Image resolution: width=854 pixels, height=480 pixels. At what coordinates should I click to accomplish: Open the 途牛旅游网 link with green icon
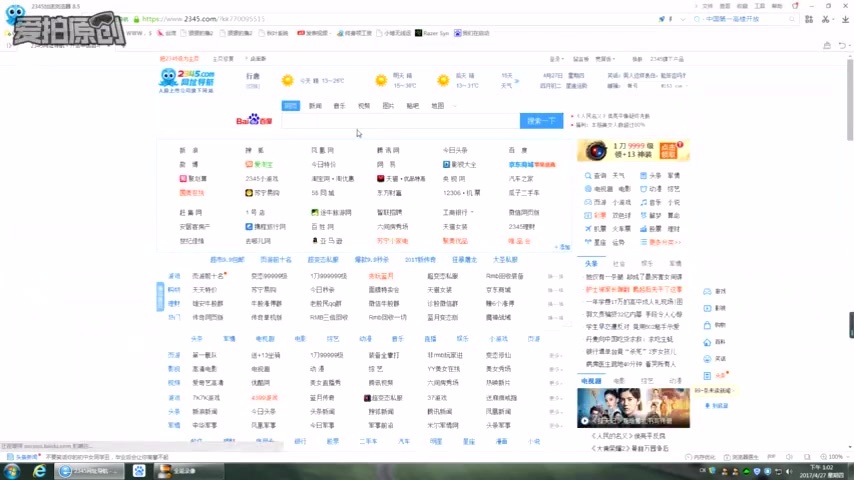coord(331,212)
